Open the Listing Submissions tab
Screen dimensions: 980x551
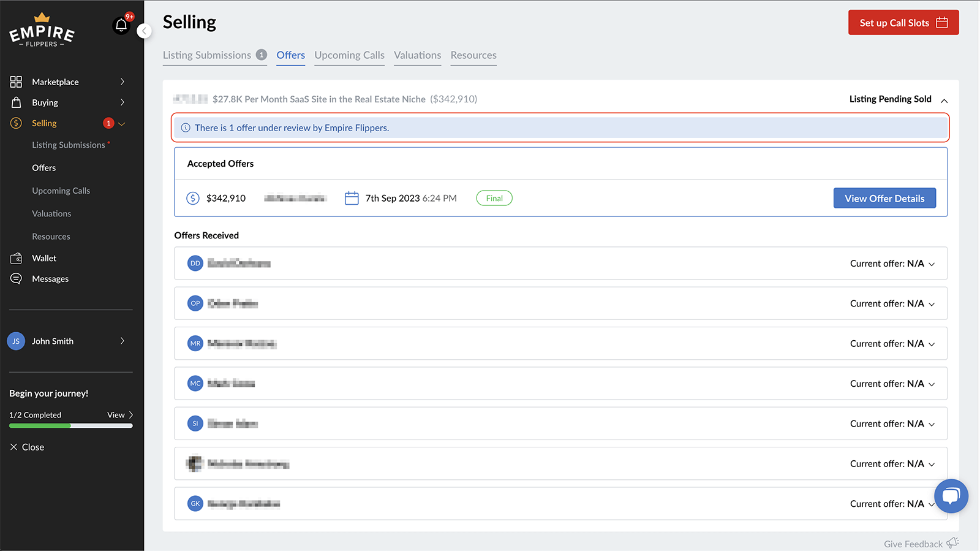tap(207, 55)
